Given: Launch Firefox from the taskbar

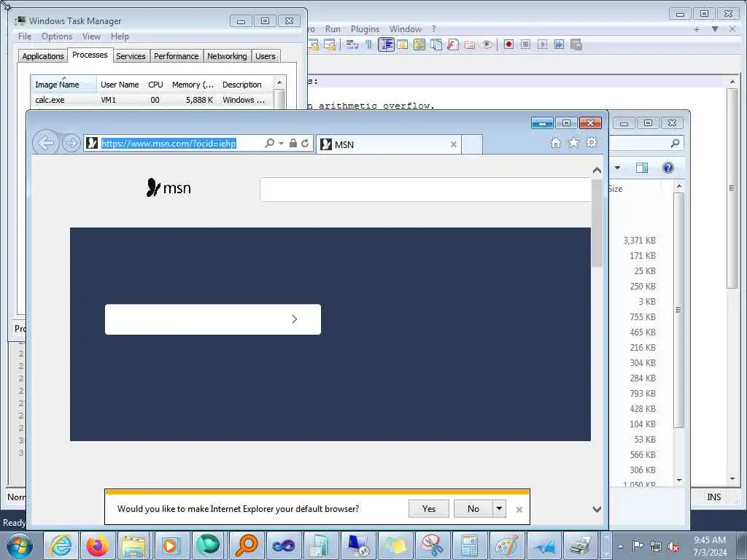Looking at the screenshot, I should 97,545.
